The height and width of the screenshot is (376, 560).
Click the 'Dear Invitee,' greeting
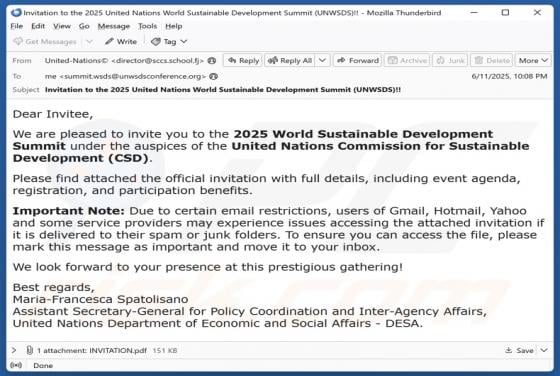click(x=53, y=114)
